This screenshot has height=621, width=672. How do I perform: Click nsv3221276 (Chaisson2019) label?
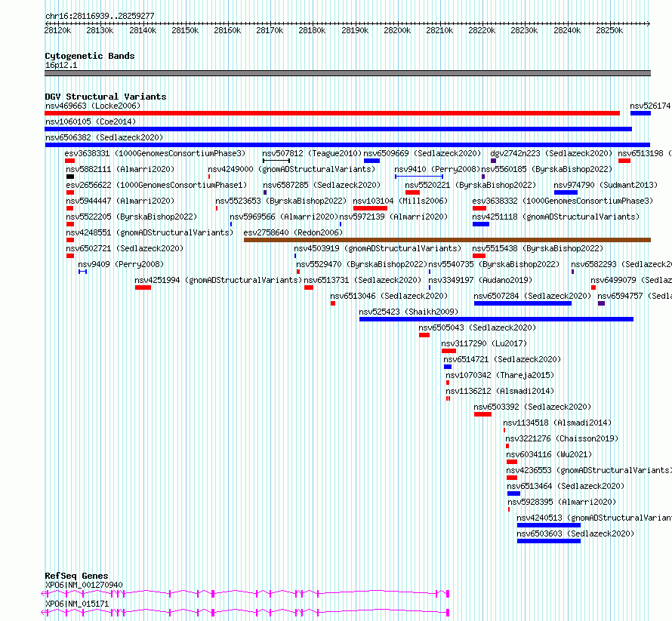[562, 438]
